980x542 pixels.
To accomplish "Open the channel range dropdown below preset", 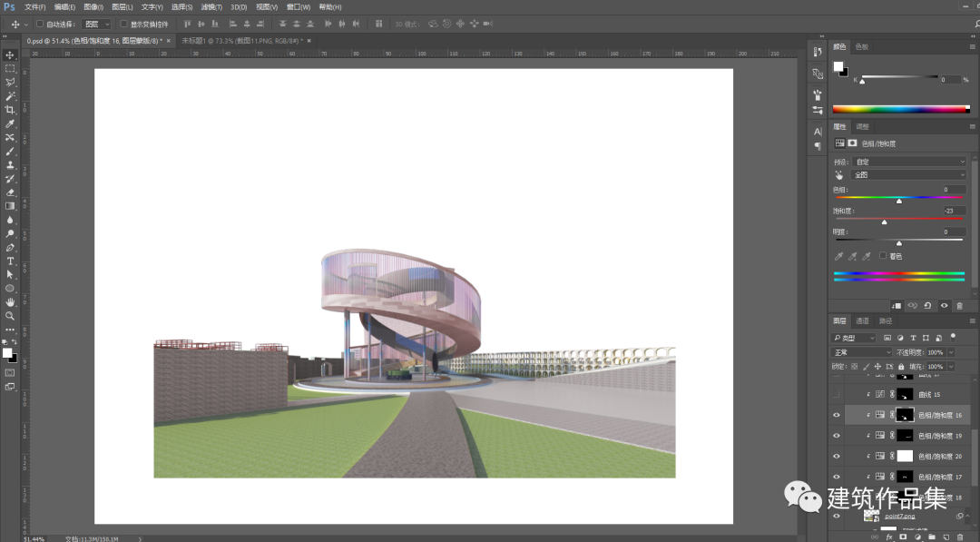I will [909, 175].
